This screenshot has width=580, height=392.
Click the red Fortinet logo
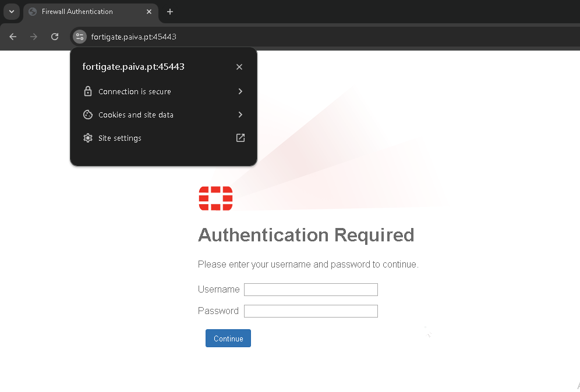coord(215,198)
